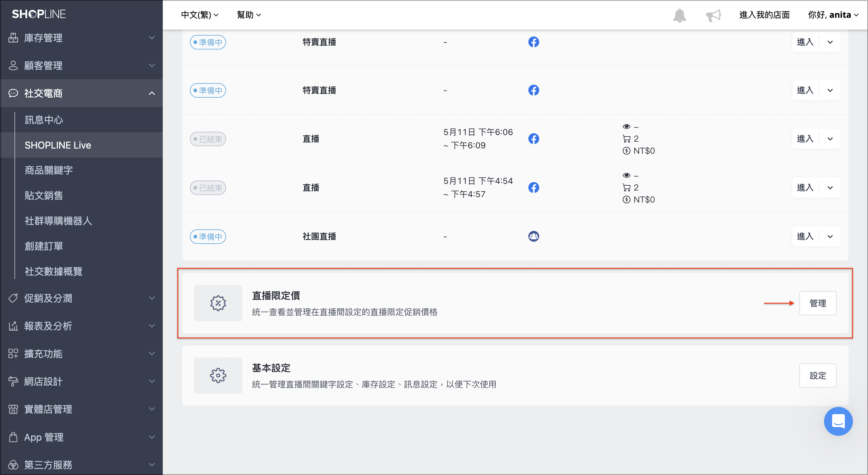Click the eye views icon in 下午6:06 row
Viewport: 868px width, 475px height.
[x=626, y=127]
